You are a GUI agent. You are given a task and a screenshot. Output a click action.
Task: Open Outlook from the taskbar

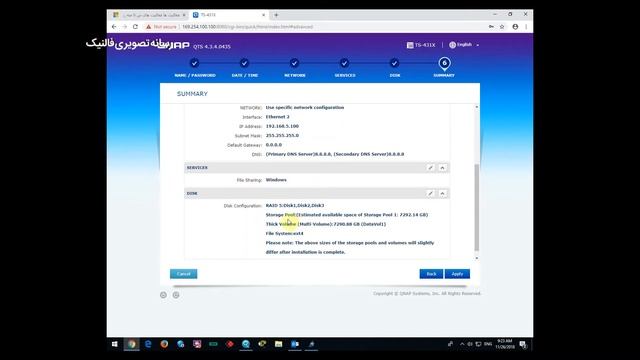pyautogui.click(x=295, y=344)
